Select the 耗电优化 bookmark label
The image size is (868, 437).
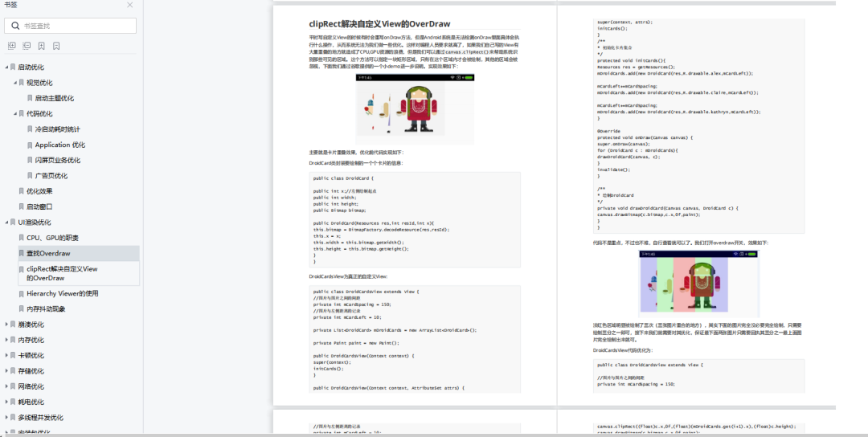31,402
